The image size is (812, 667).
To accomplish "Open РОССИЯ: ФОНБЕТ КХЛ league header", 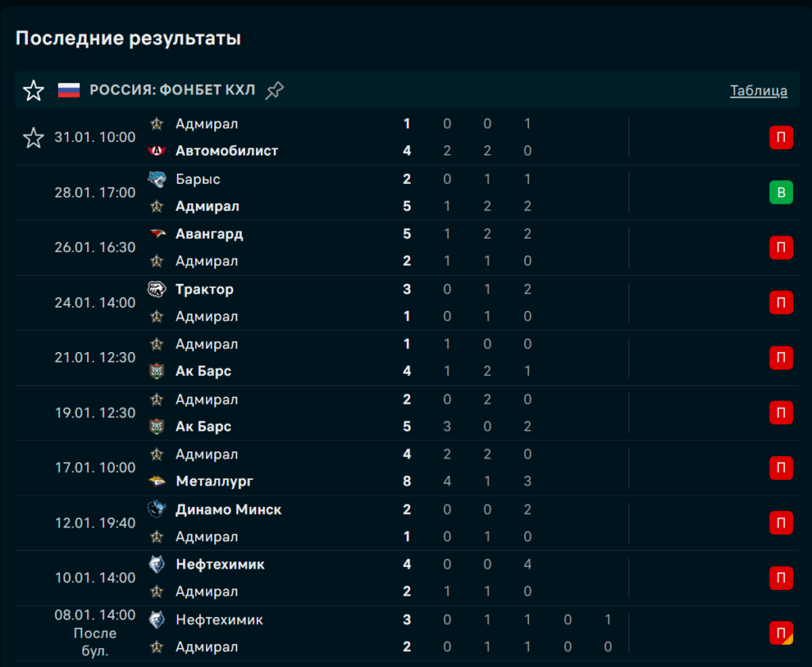I will point(172,90).
